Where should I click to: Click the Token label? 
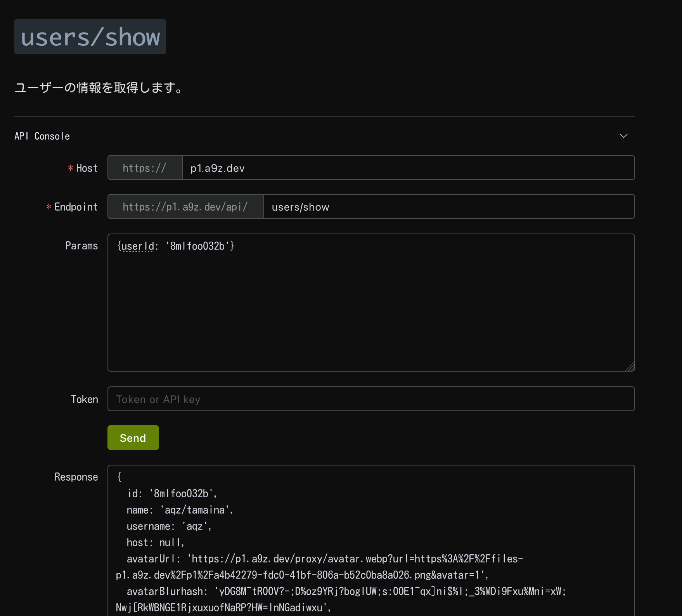tap(85, 399)
